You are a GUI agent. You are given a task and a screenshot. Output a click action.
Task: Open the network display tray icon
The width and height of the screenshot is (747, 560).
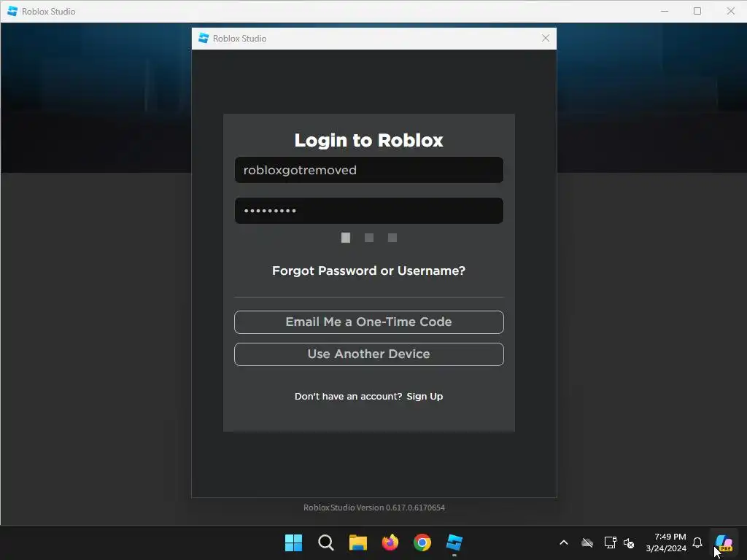coord(610,542)
